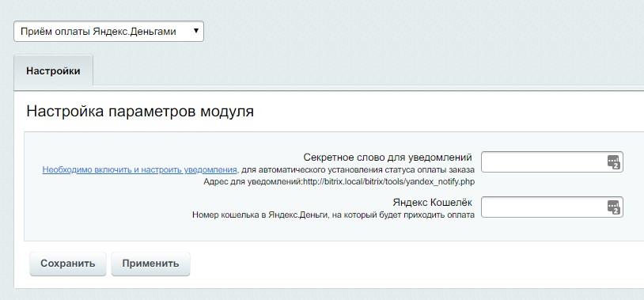Click the Адрес для уведомлений text label
This screenshot has height=300, width=644.
click(253, 182)
